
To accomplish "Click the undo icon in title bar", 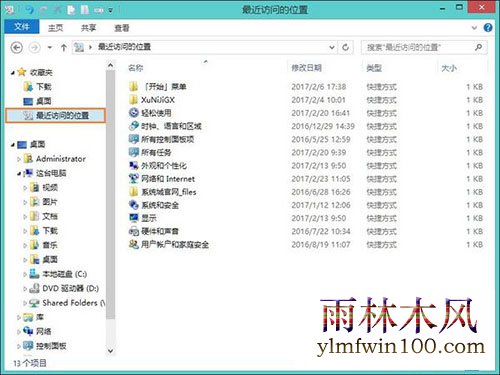I will [x=30, y=10].
